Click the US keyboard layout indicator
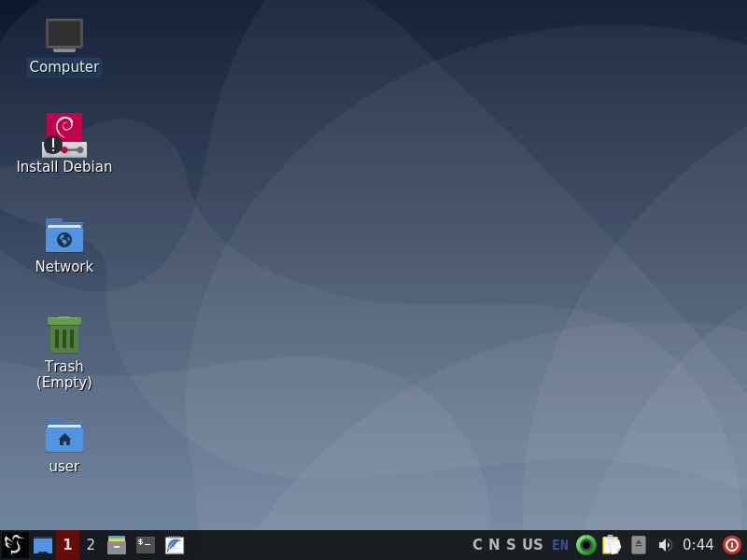747x560 pixels. 532,544
